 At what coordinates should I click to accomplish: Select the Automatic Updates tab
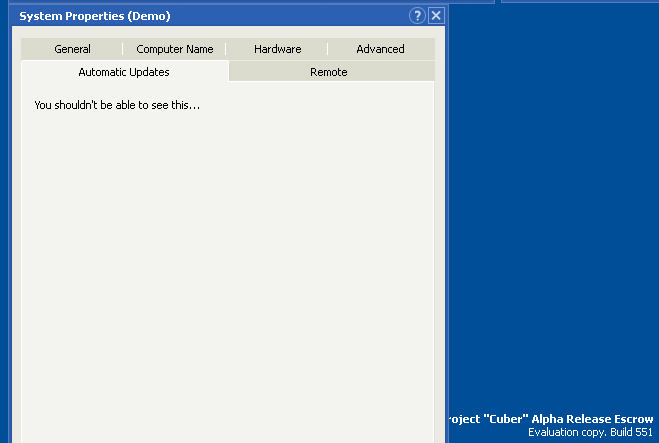coord(124,72)
